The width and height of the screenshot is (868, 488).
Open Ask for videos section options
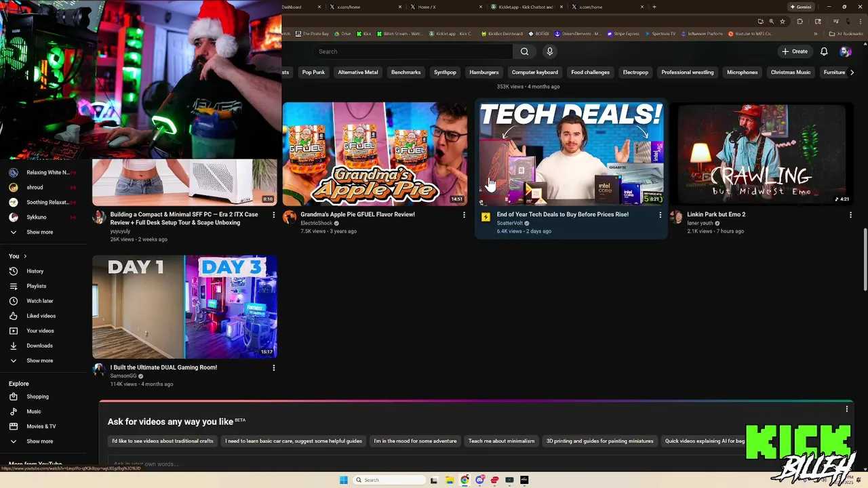click(846, 409)
